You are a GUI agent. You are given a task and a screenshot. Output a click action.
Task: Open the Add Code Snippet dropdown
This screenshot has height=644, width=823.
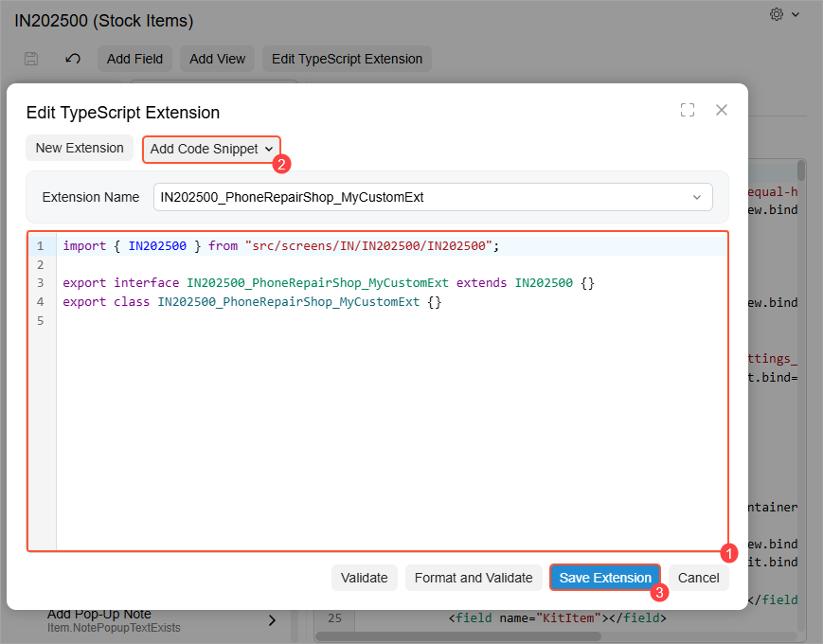coord(211,149)
